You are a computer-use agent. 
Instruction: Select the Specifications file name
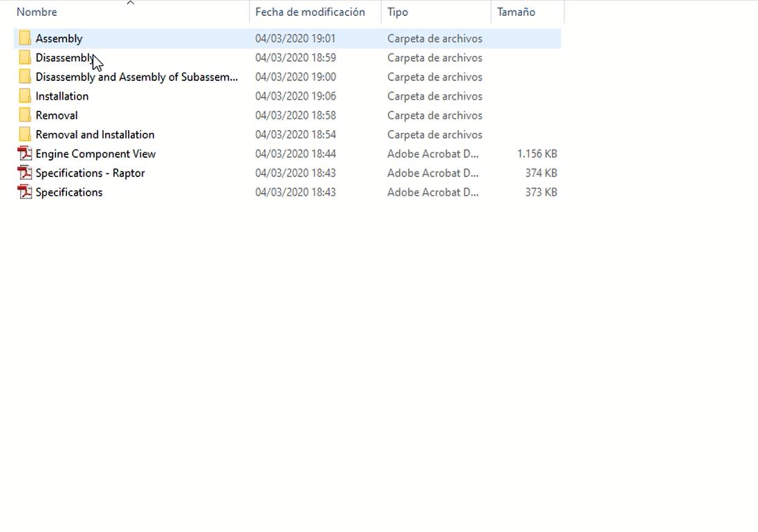coord(69,192)
